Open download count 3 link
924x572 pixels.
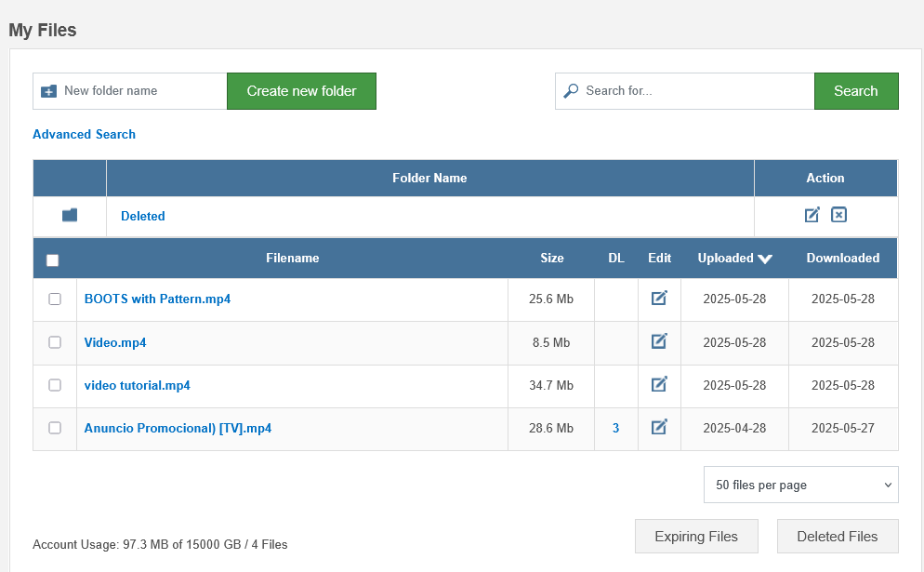pyautogui.click(x=615, y=428)
